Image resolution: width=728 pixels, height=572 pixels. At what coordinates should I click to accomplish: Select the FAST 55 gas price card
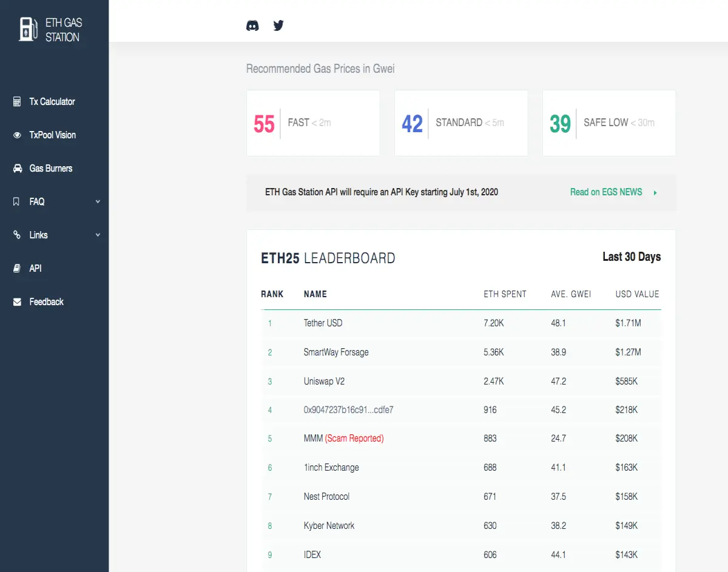(313, 123)
